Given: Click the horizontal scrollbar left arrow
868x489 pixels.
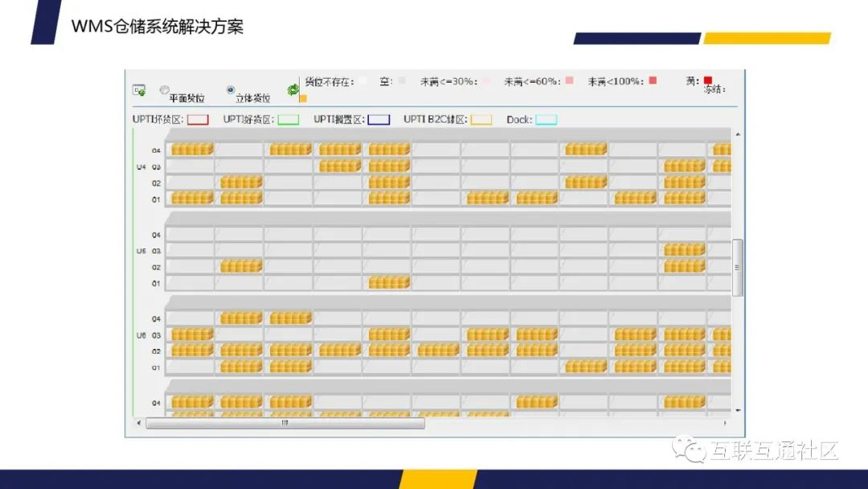Looking at the screenshot, I should pos(138,423).
